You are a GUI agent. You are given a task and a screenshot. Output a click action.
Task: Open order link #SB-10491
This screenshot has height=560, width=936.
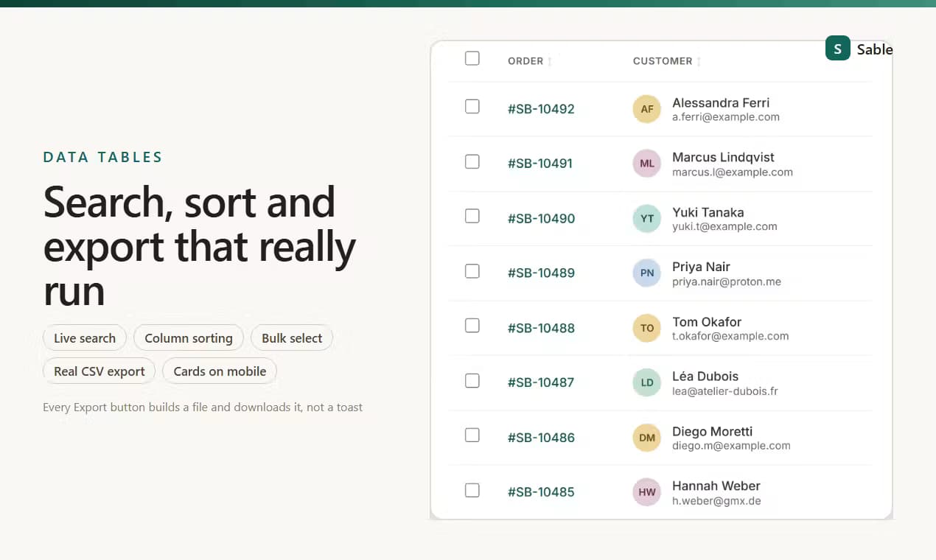click(x=540, y=164)
